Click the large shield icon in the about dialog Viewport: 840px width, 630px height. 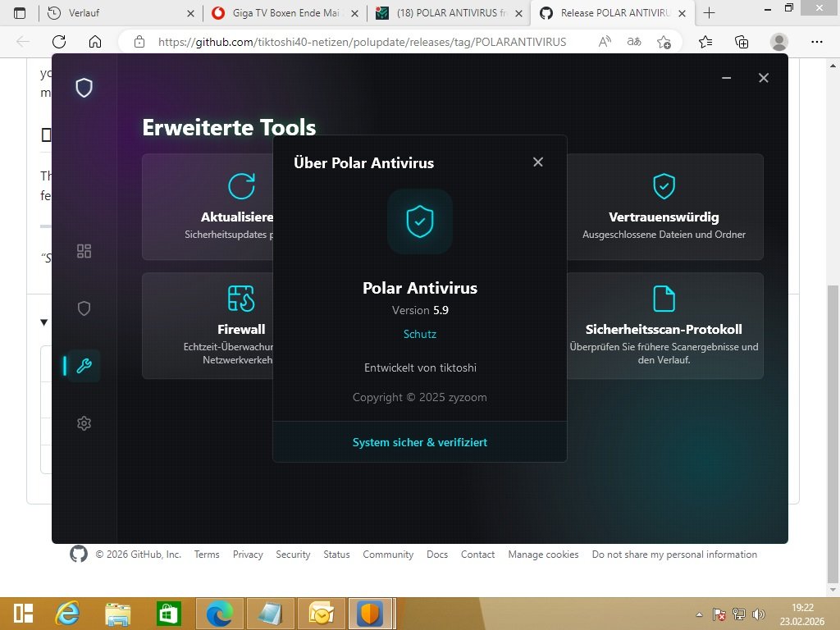pyautogui.click(x=420, y=221)
